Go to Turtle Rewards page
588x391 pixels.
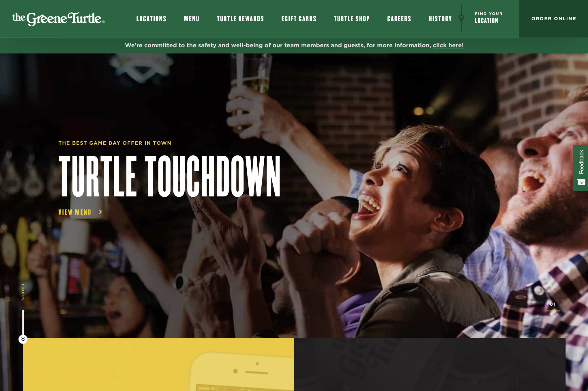pos(240,19)
